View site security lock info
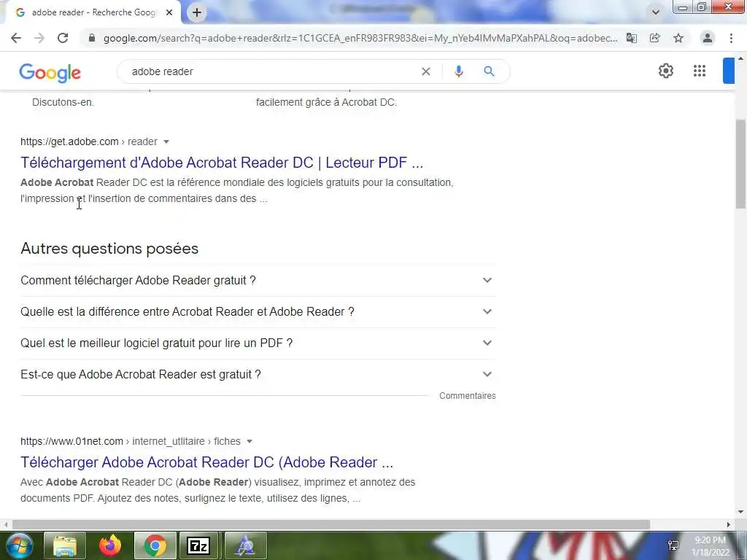The width and height of the screenshot is (747, 560). [92, 38]
